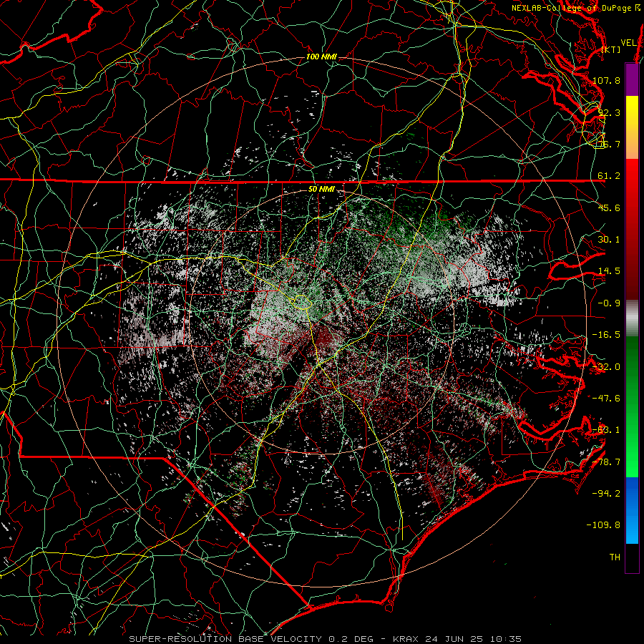Click the 107.8 velocity scale value
644x644 pixels.
(x=606, y=80)
